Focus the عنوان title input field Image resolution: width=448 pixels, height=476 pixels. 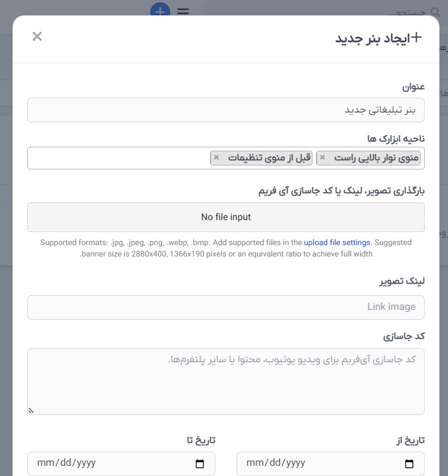pos(226,110)
